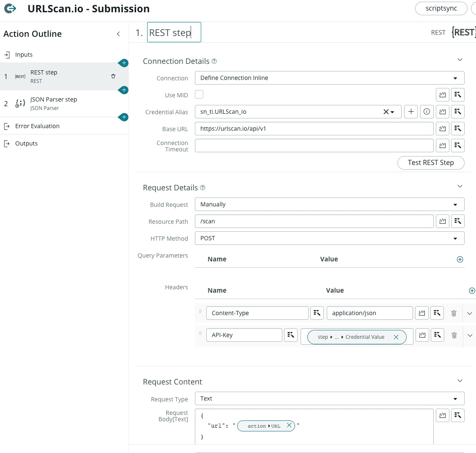Add a step below the JSON Parser step
This screenshot has height=453, width=476.
pyautogui.click(x=123, y=117)
